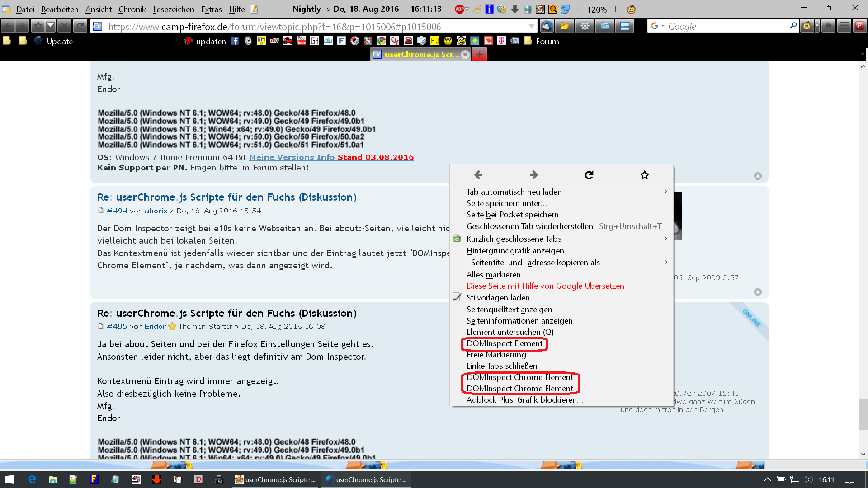
Task: Bookmark page using context menu star icon
Action: (x=644, y=175)
